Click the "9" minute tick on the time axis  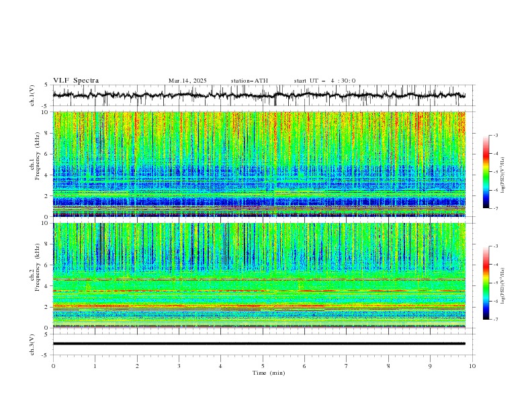tap(430, 366)
